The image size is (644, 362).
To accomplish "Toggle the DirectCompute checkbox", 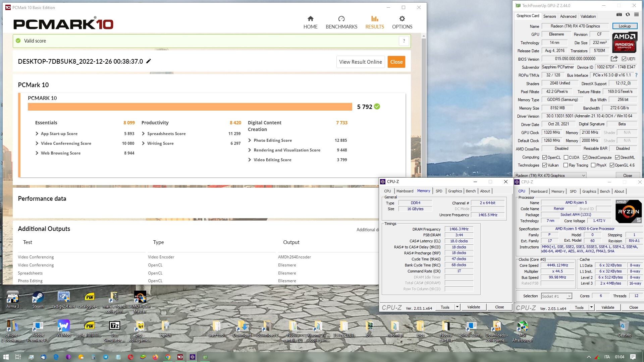I will pos(585,158).
